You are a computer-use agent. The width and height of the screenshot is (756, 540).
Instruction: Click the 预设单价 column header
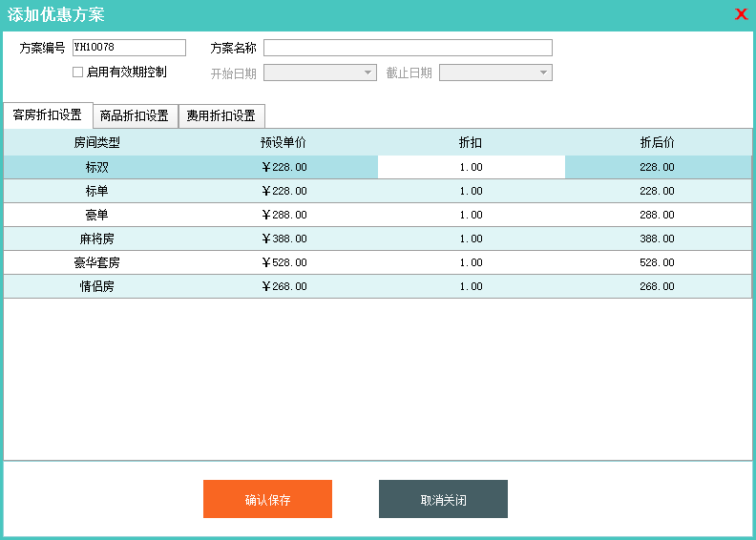(x=283, y=143)
